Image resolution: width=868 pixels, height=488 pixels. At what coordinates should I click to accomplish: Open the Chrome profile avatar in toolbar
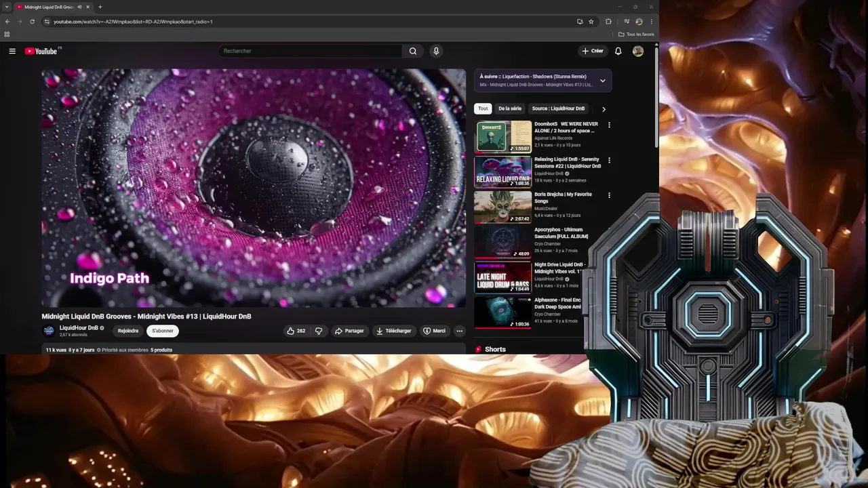639,22
